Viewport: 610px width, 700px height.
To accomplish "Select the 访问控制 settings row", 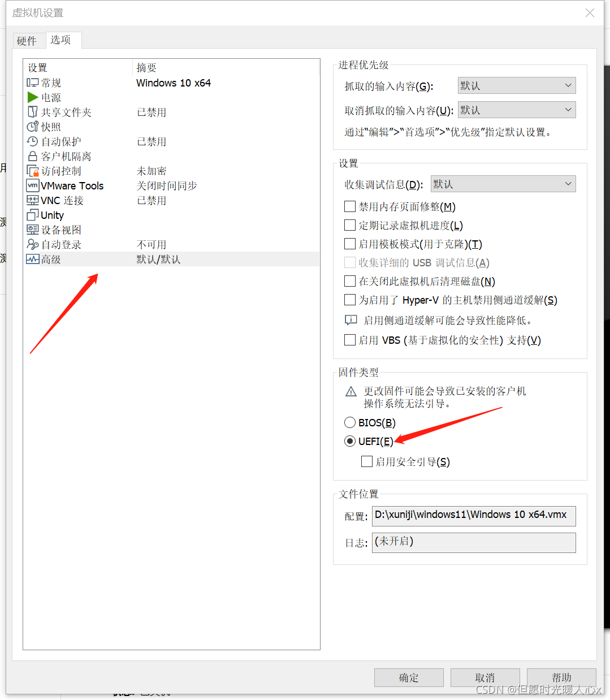I will (172, 171).
